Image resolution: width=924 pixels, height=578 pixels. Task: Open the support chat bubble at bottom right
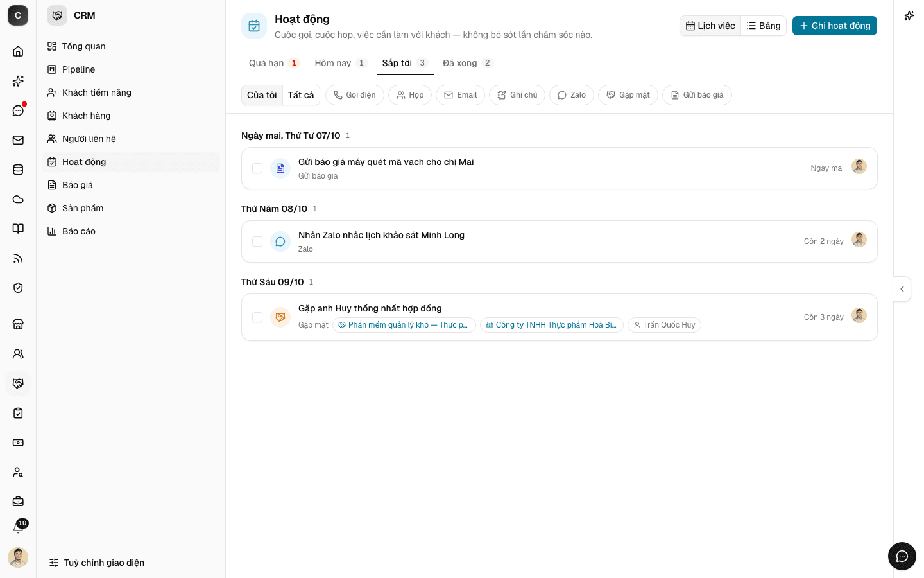pos(902,556)
